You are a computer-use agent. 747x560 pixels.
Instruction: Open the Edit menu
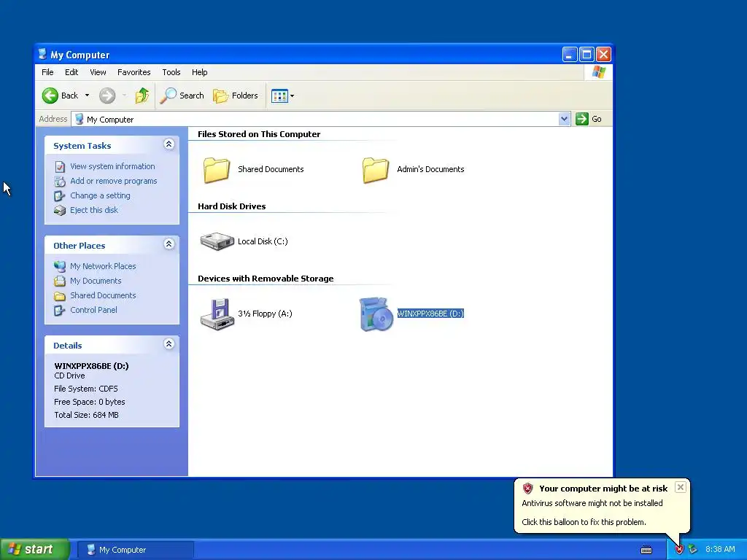[x=71, y=72]
